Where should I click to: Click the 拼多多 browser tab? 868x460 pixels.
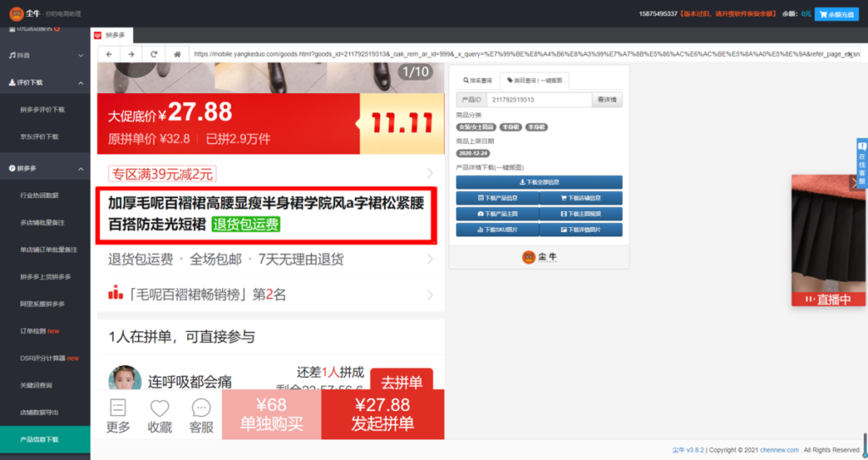(111, 35)
